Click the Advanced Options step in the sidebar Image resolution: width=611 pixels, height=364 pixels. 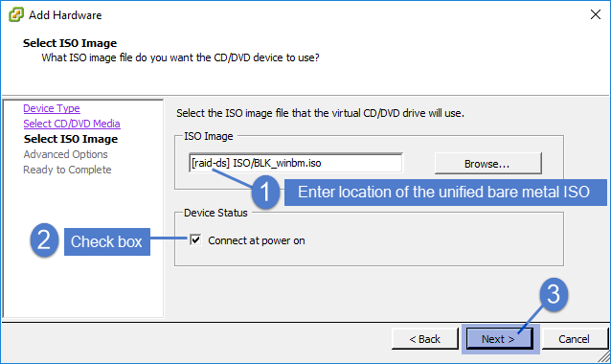(65, 154)
